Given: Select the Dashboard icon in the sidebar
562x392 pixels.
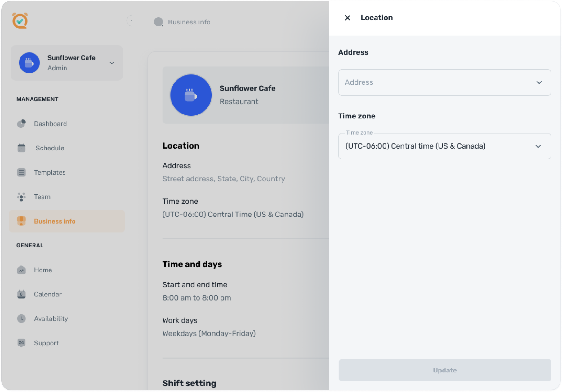Looking at the screenshot, I should [21, 123].
